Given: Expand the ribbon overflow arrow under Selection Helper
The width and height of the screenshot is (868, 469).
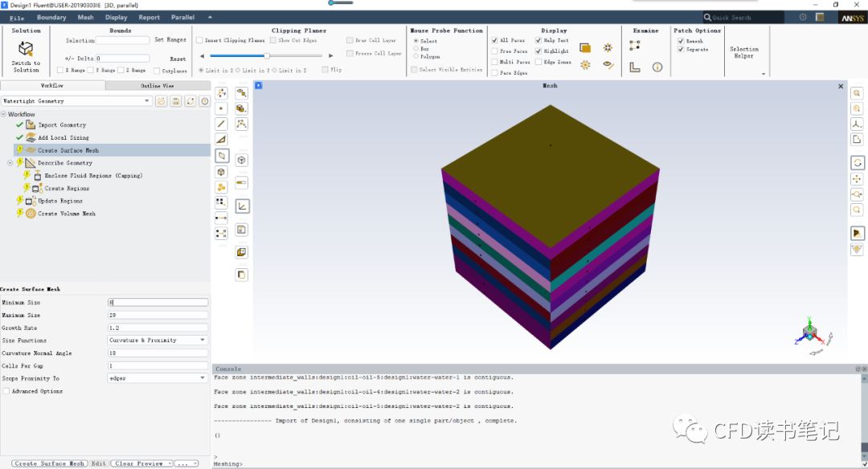Looking at the screenshot, I should 764,74.
